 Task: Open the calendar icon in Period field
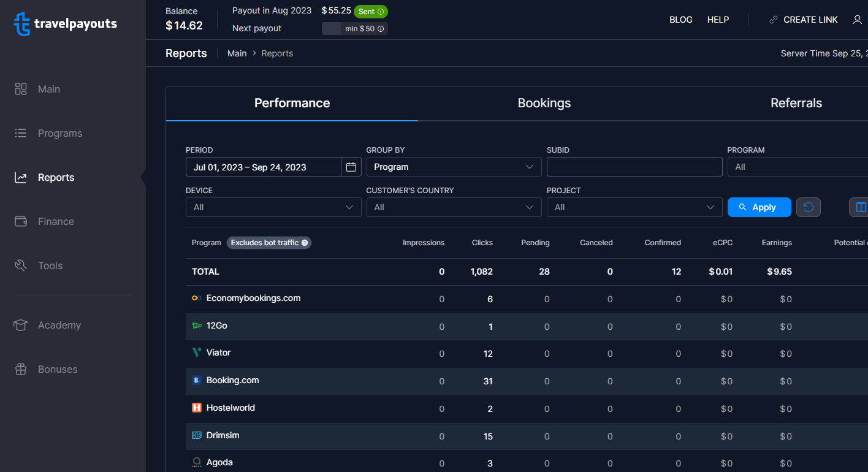351,167
